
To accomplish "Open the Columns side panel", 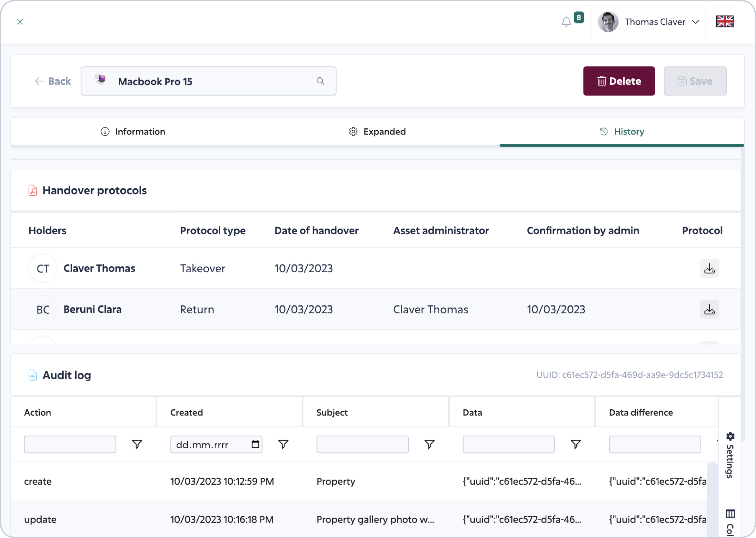I will click(x=730, y=522).
